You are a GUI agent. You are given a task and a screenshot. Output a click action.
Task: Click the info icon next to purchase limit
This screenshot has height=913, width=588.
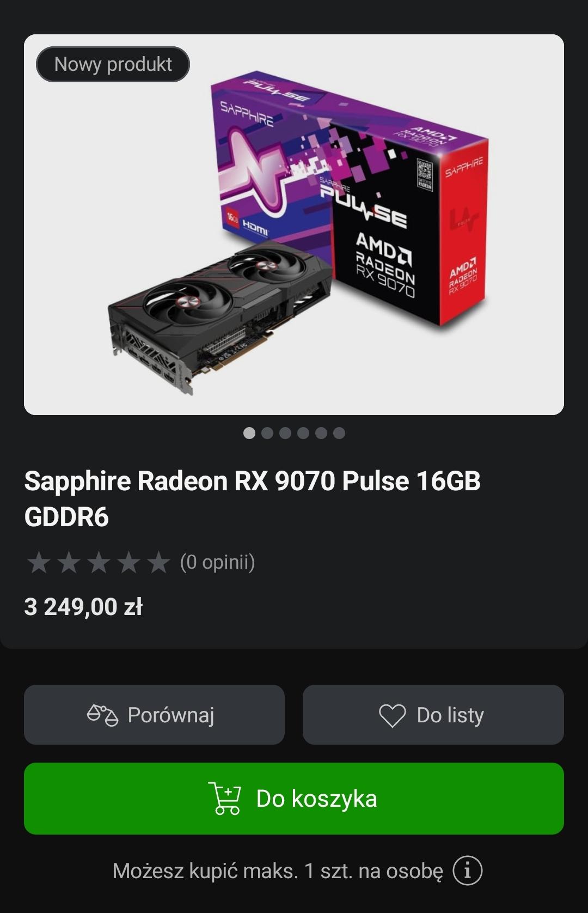coord(467,870)
